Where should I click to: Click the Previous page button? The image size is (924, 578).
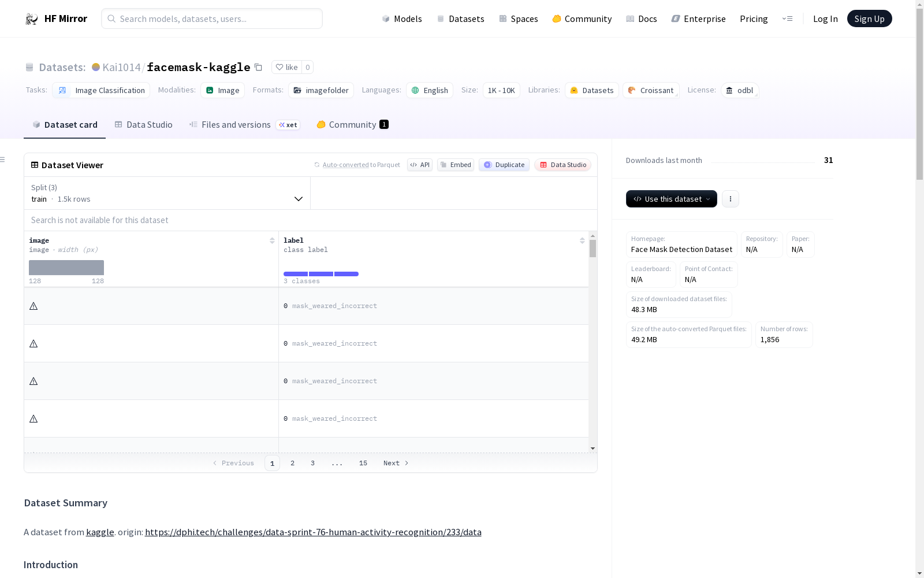point(233,463)
